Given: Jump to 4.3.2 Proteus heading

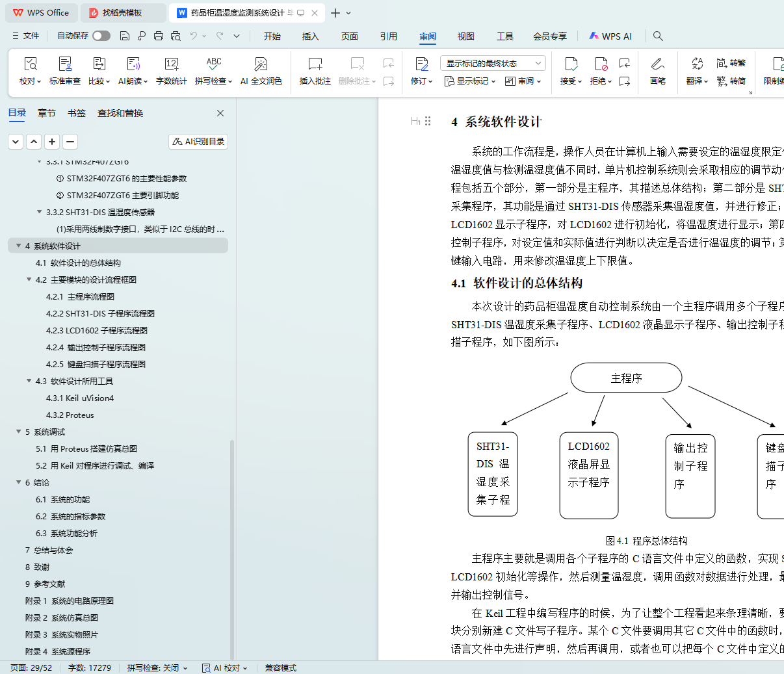Looking at the screenshot, I should 70,415.
